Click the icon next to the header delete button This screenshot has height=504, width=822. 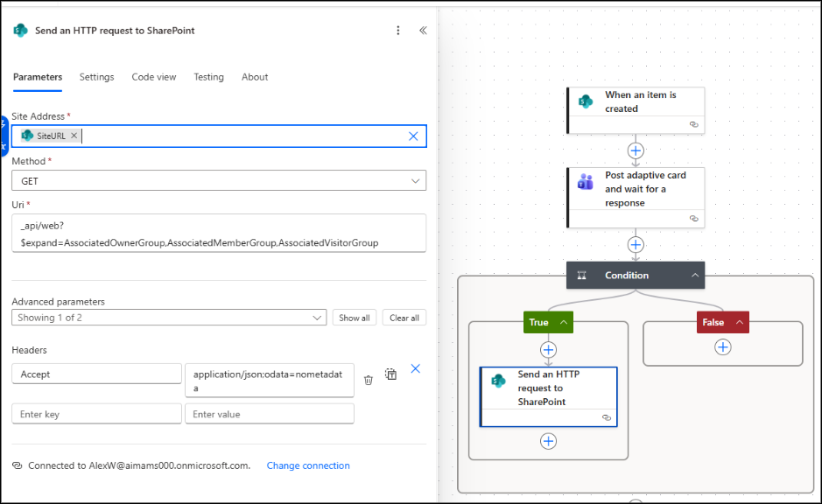(x=391, y=374)
